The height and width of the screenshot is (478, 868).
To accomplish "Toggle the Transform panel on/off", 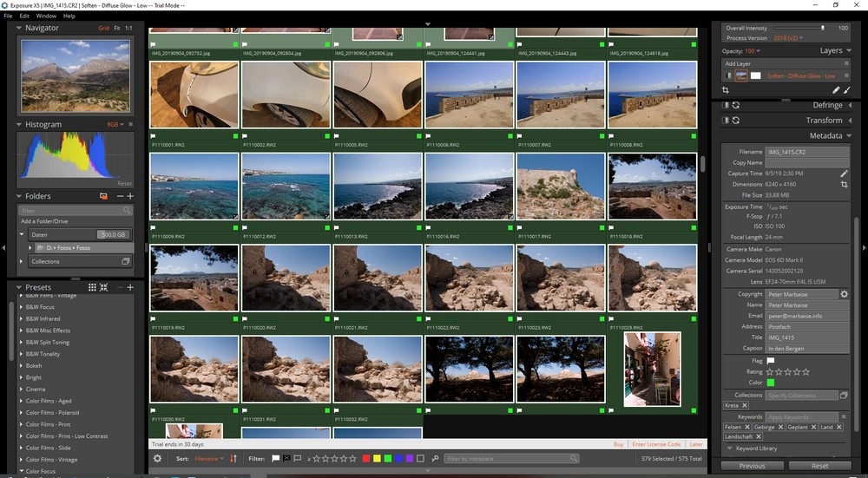I will (726, 120).
